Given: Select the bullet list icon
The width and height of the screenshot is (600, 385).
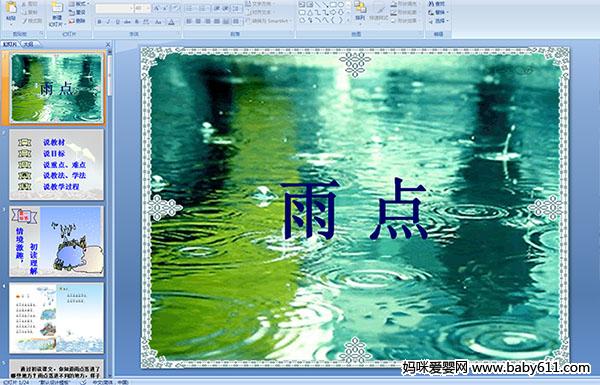Looking at the screenshot, I should pyautogui.click(x=190, y=8).
